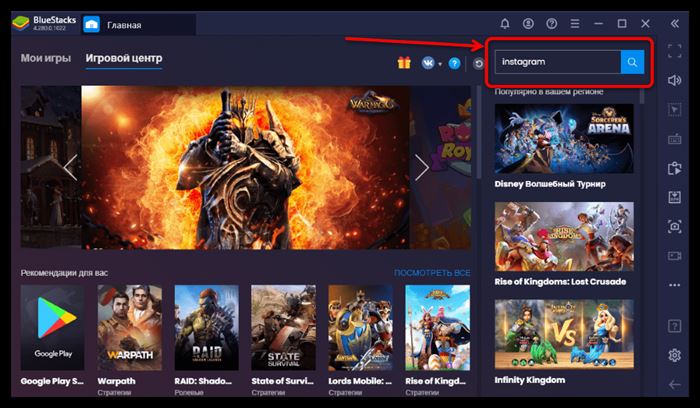The width and height of the screenshot is (700, 408).
Task: Open the help question mark in title bar
Action: click(552, 24)
